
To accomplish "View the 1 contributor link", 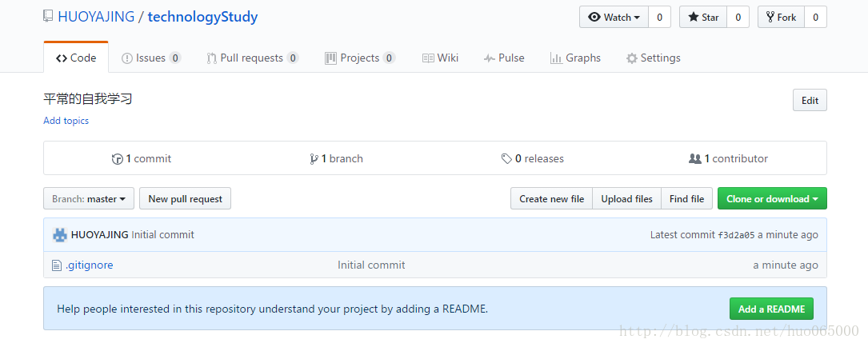I will point(729,159).
